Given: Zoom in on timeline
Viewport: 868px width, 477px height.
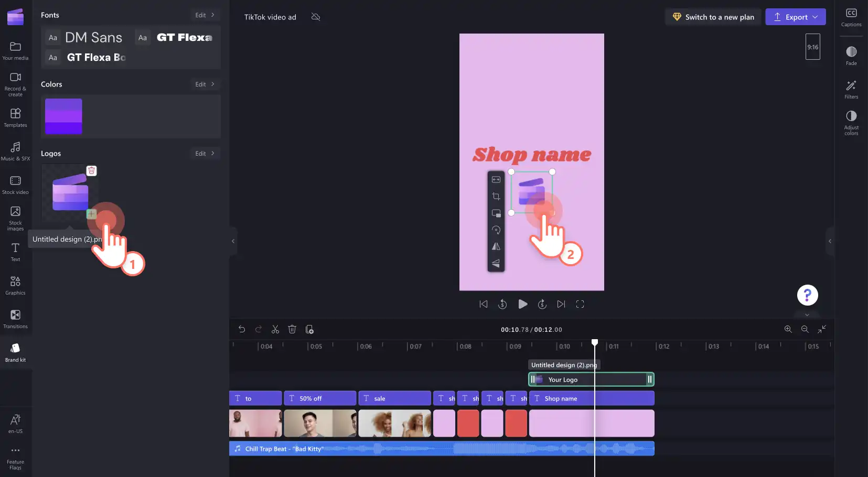Looking at the screenshot, I should 788,329.
